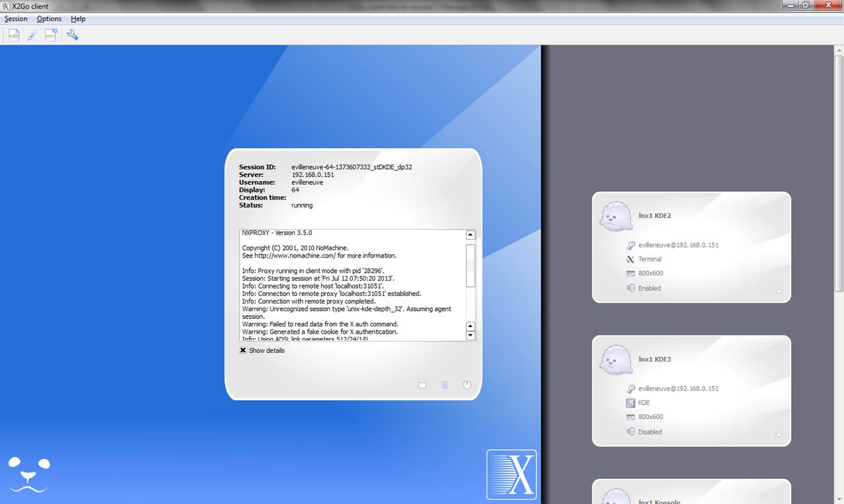Suspend the running session with the pause icon
The height and width of the screenshot is (504, 844).
[445, 385]
